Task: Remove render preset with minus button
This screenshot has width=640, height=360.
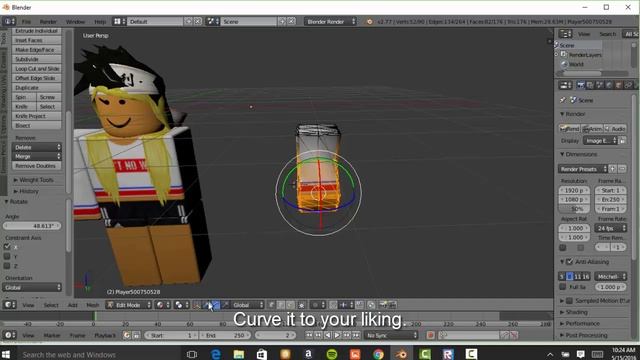Action: pos(622,169)
